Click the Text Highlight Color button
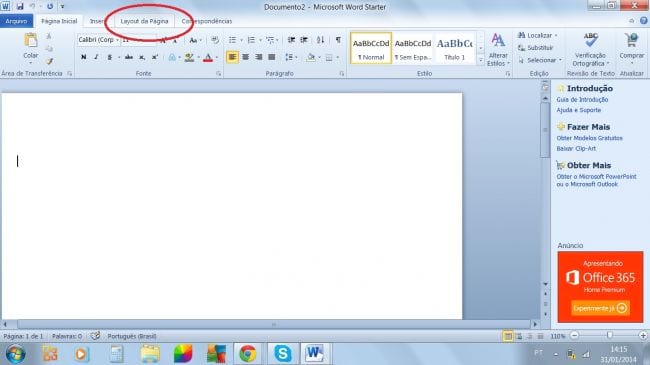This screenshot has height=365, width=650. pos(189,57)
